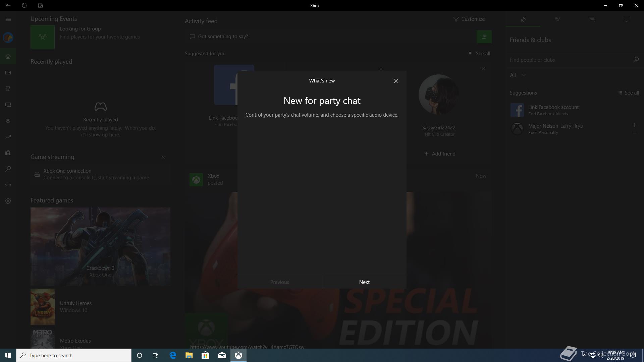
Task: Switch to the Friends tab icon
Action: 523,19
